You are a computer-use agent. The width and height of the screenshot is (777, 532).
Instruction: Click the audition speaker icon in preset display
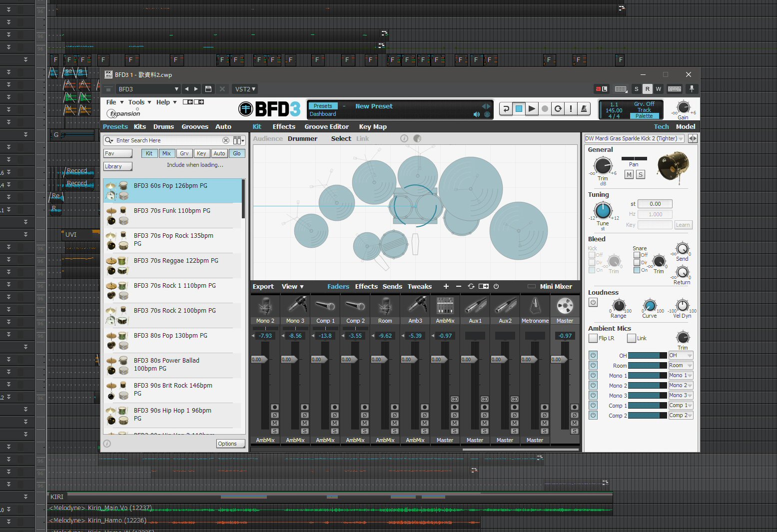coord(477,114)
